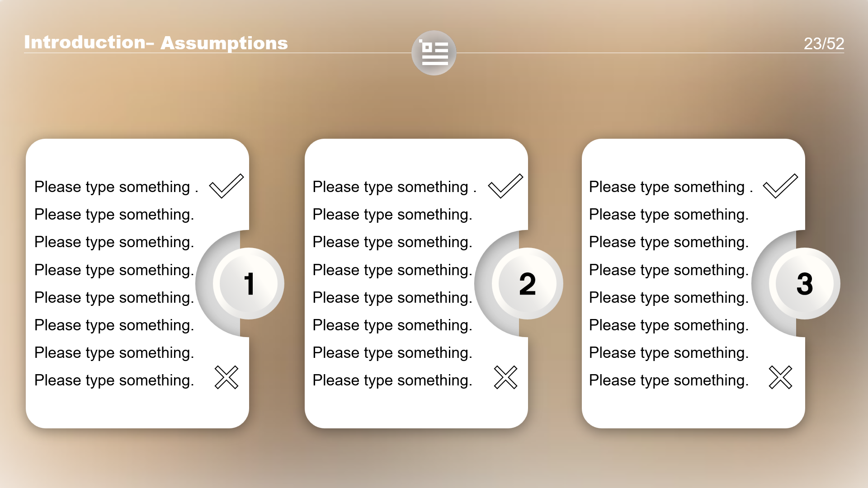The height and width of the screenshot is (488, 868).
Task: Select the Introduction- Assumptions slide title
Action: [156, 42]
